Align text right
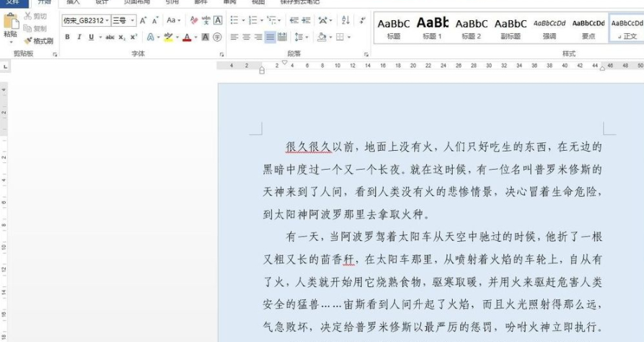Viewport: 644px width, 342px height. [258, 37]
